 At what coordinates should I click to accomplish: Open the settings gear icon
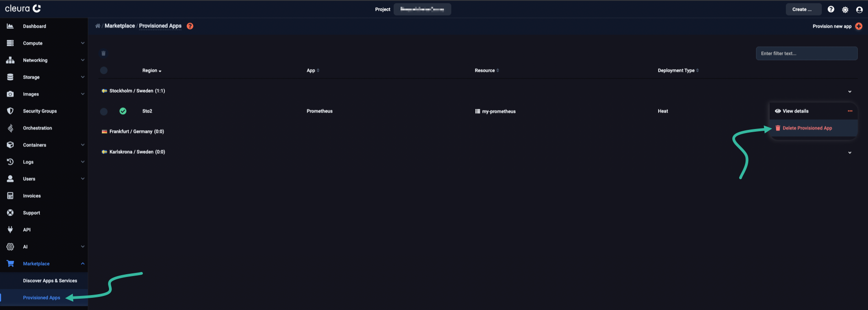tap(845, 10)
